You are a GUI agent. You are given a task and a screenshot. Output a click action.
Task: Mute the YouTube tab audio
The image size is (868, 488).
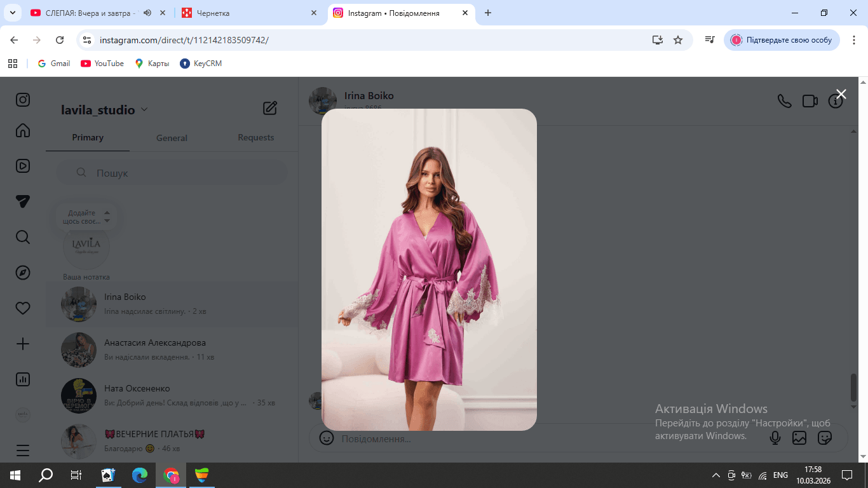[x=147, y=13]
